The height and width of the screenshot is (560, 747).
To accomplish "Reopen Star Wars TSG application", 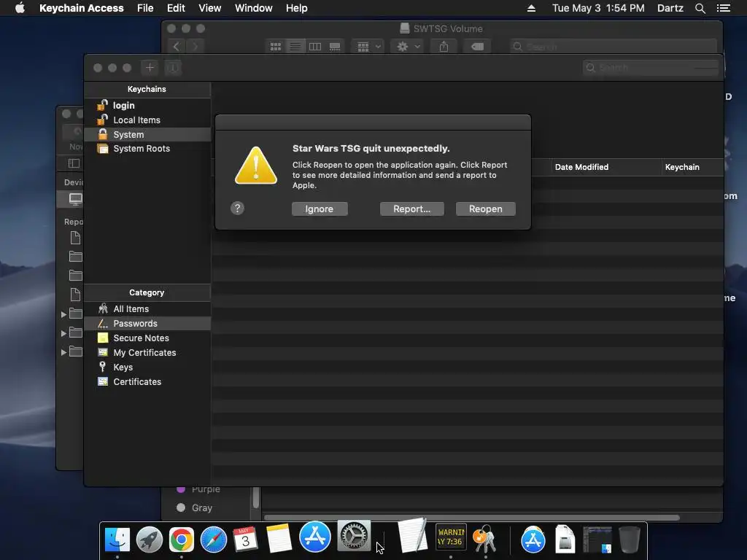I will pos(485,209).
